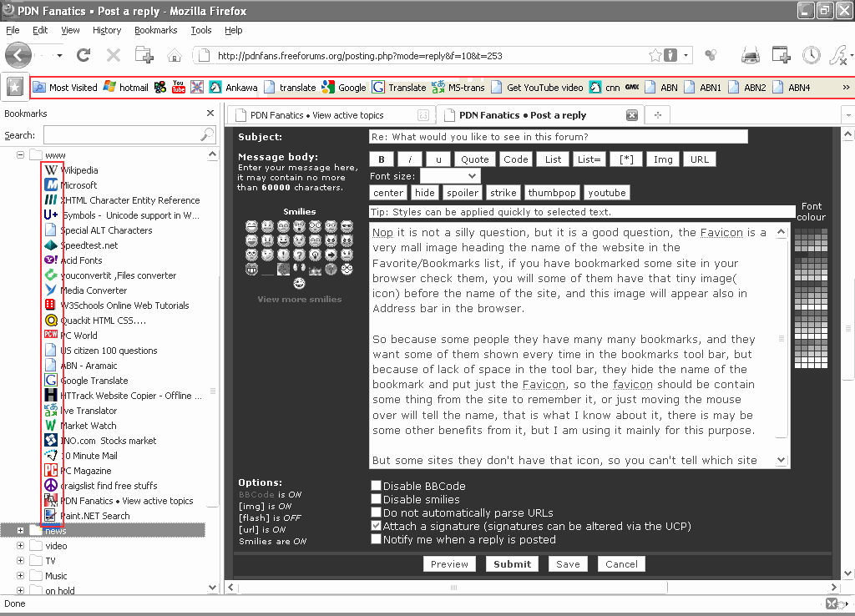Check Disable smilies option
Screen dimensions: 855x616
click(376, 499)
